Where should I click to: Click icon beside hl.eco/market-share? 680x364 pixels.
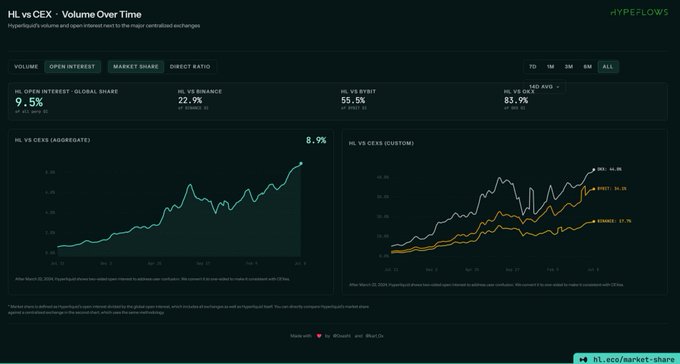pyautogui.click(x=584, y=359)
